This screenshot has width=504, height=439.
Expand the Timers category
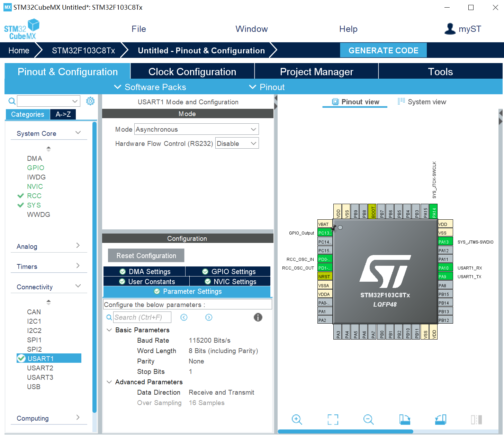78,266
